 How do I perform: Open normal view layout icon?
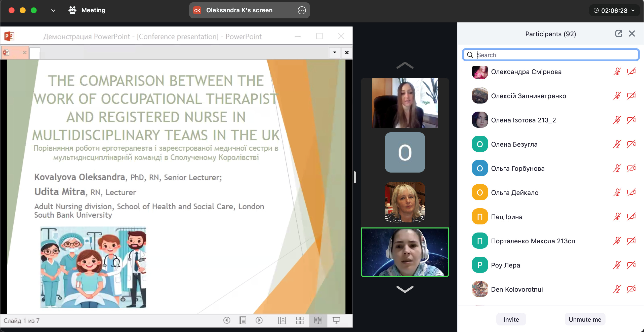[282, 320]
